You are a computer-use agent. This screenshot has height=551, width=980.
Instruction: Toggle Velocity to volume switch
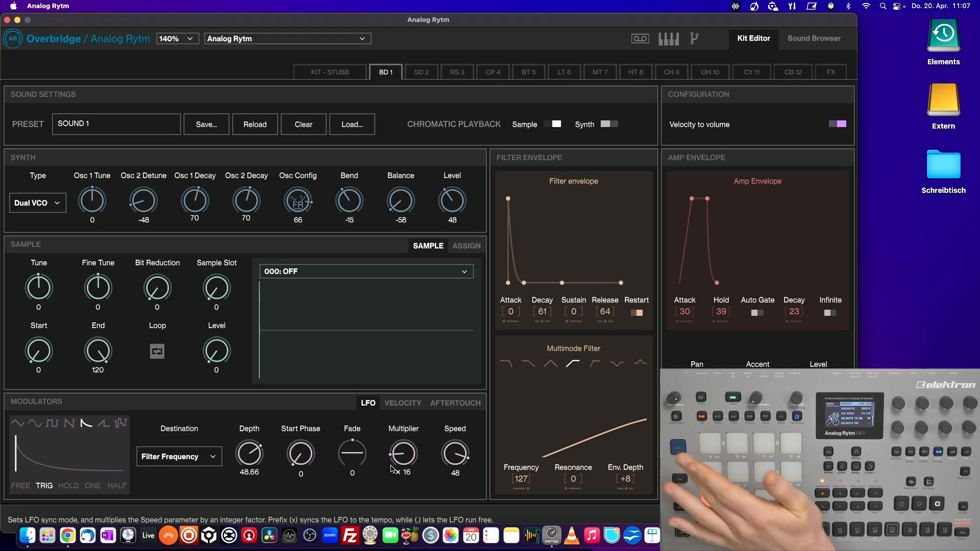point(838,124)
